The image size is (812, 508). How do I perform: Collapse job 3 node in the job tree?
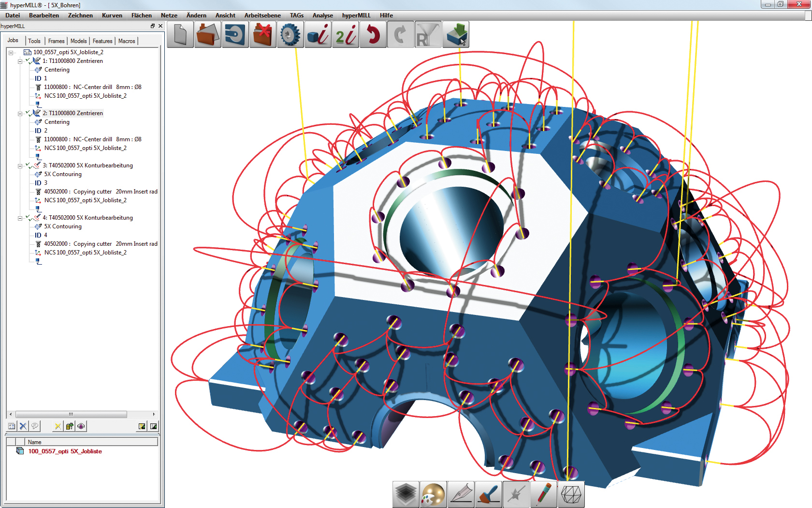click(x=19, y=165)
